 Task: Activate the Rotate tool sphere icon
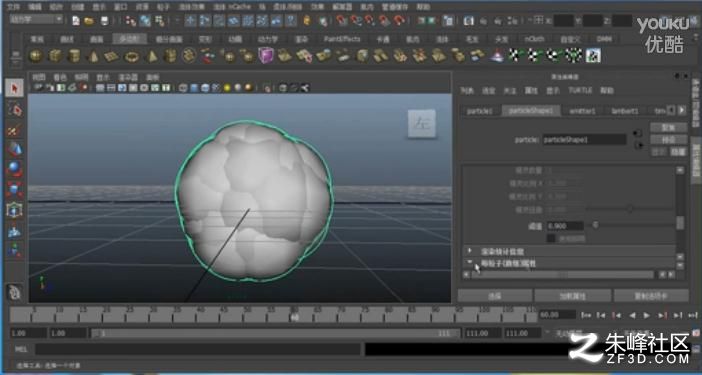coord(14,169)
